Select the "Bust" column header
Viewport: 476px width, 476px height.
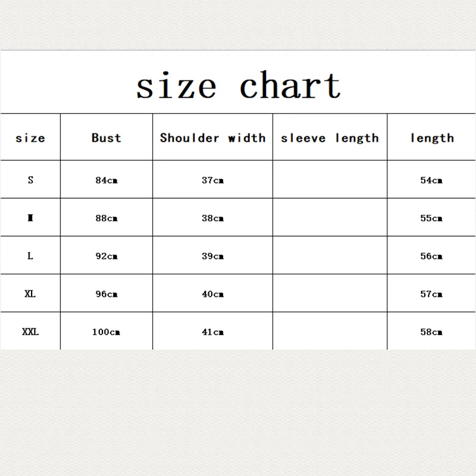pos(107,138)
